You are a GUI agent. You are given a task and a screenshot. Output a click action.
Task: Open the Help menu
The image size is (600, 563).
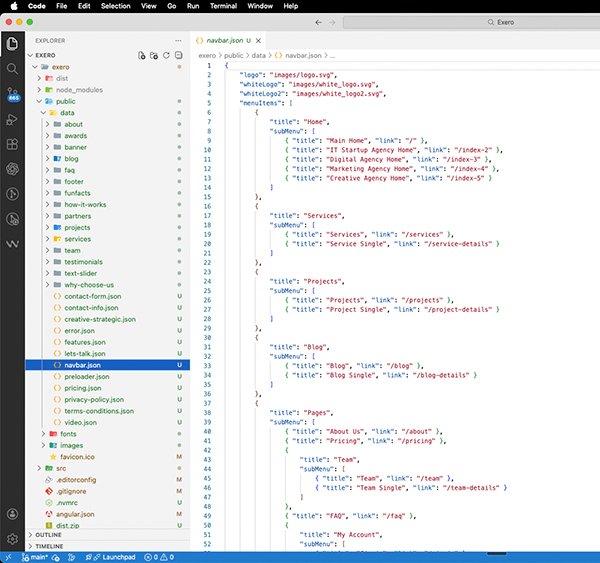pos(291,6)
